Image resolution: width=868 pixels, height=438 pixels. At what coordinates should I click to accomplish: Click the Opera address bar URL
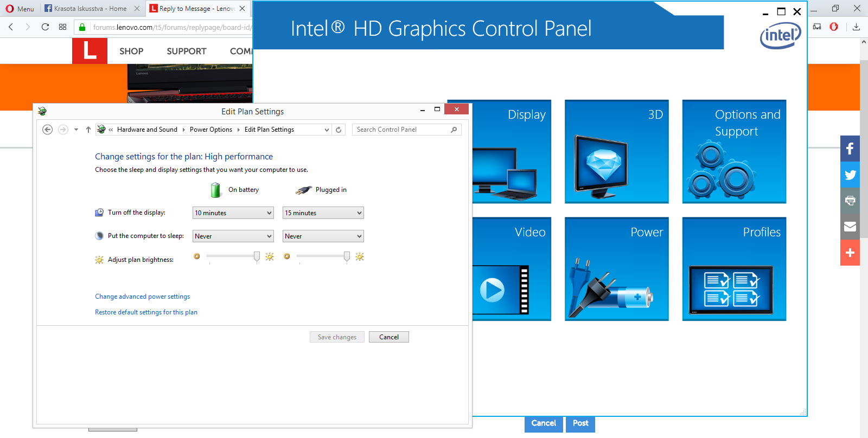(x=171, y=27)
